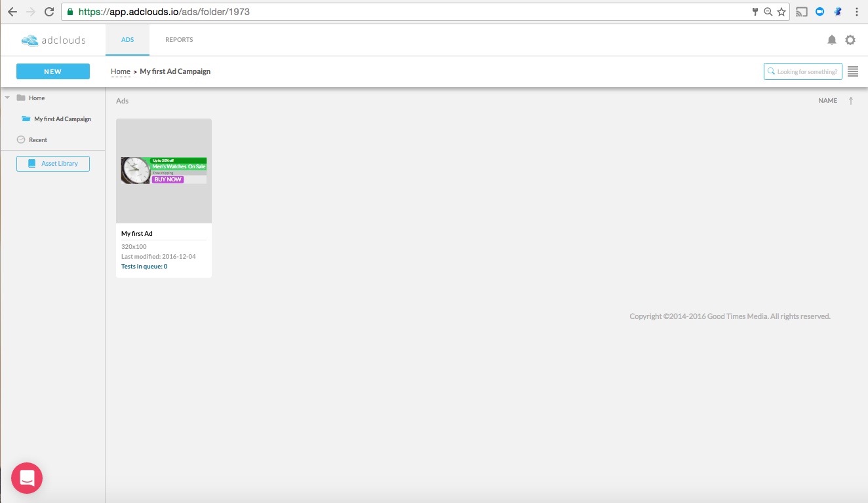
Task: Click the zoom magnifier in address bar
Action: point(768,12)
